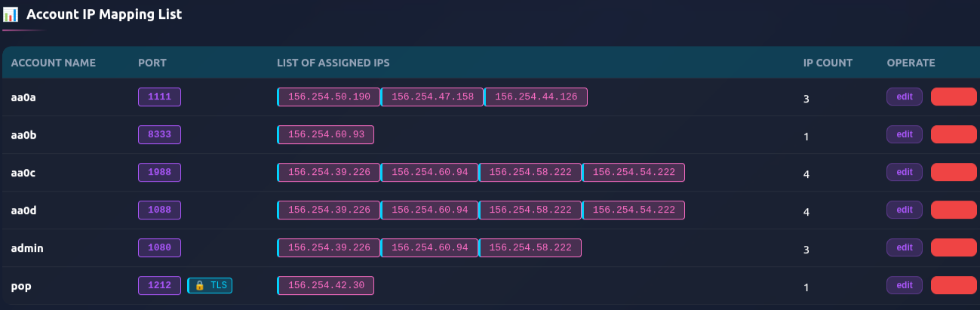The image size is (980, 310).
Task: Click IP chip 156.254.50.190
Action: tap(328, 97)
